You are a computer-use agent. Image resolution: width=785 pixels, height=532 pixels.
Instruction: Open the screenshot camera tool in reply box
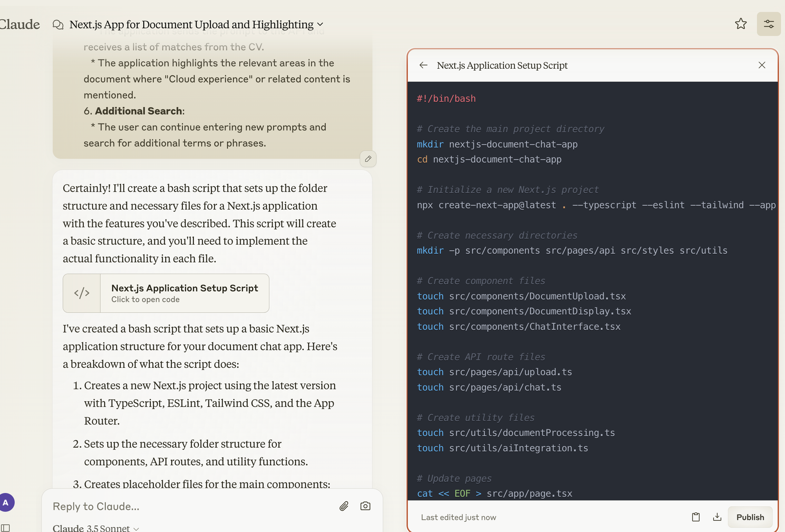[x=365, y=506]
